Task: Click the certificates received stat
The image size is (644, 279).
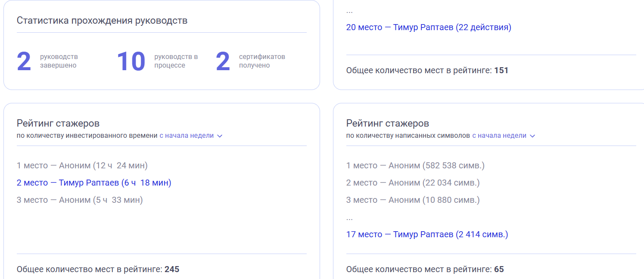Action: point(223,61)
